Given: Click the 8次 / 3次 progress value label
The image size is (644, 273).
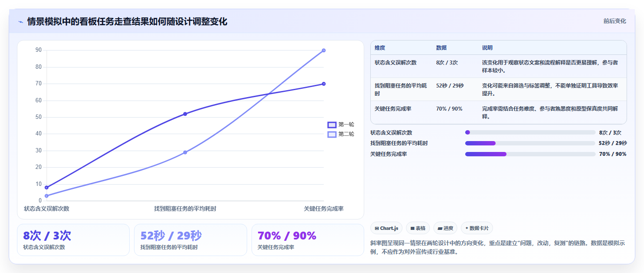Looking at the screenshot, I should pos(610,133).
